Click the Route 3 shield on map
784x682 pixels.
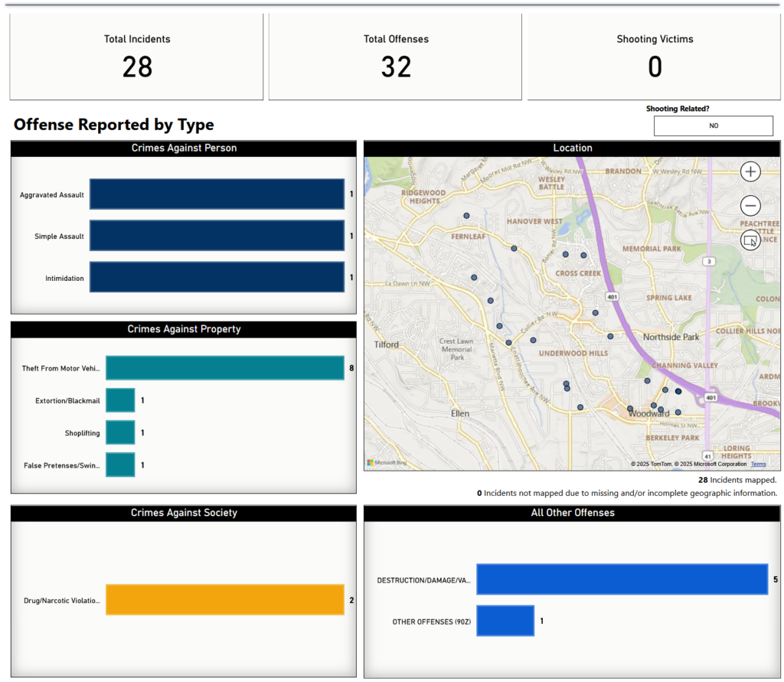pyautogui.click(x=710, y=262)
